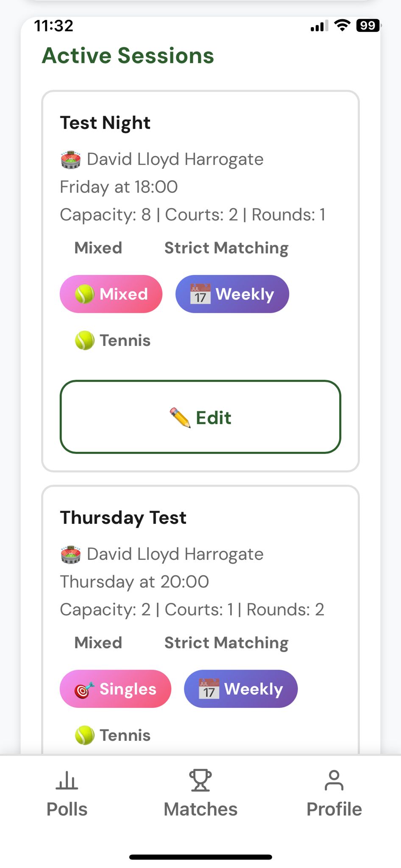Tap the Strict Matching label on Thursday Test
401x868 pixels.
click(226, 643)
